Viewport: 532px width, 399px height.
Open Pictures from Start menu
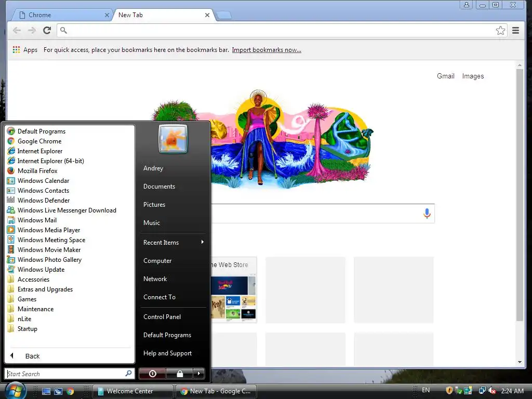click(154, 205)
